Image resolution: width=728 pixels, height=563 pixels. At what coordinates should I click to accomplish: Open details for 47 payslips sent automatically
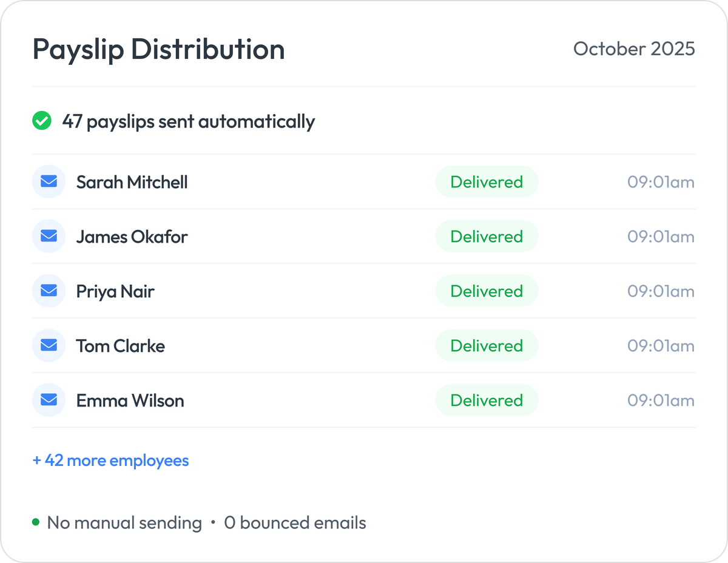[187, 121]
